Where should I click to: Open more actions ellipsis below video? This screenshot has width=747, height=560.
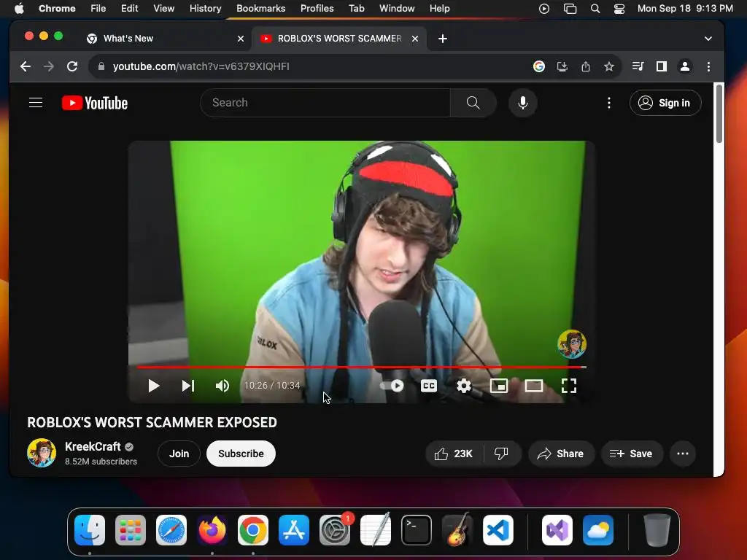point(683,454)
